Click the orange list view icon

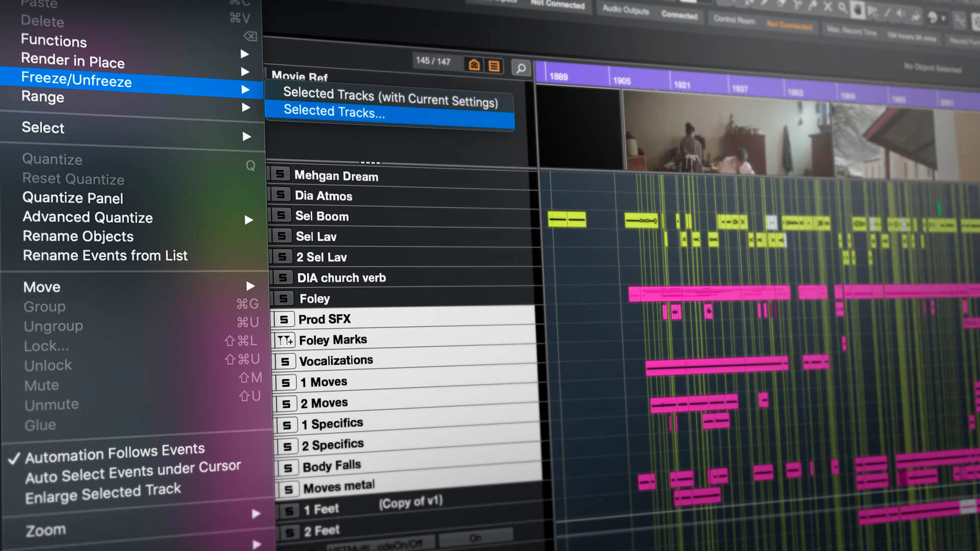tap(494, 66)
